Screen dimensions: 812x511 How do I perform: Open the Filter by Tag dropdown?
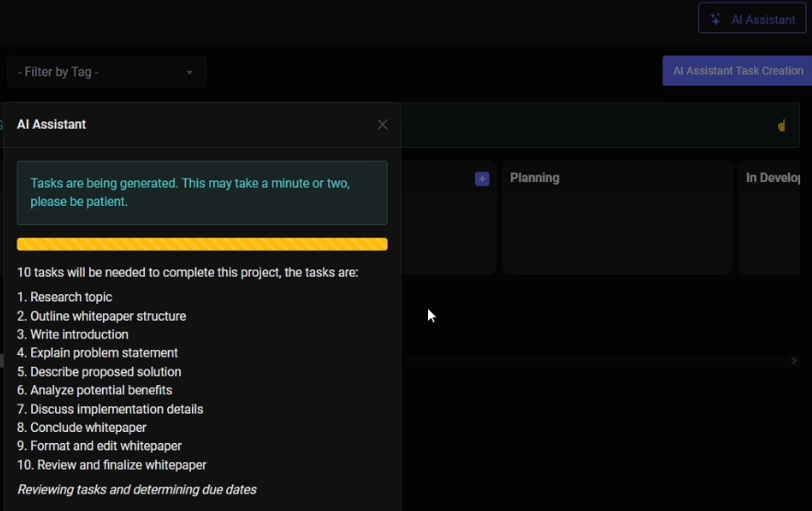(107, 72)
